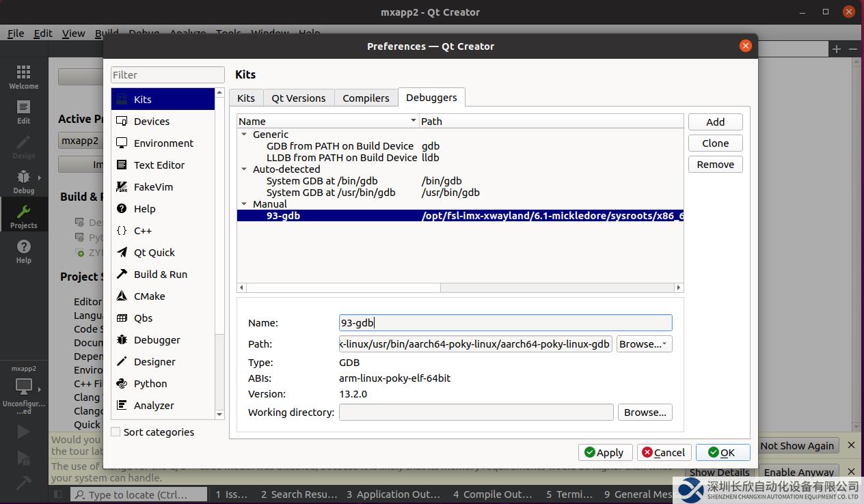Clone the selected debugger
The width and height of the screenshot is (864, 504).
(x=715, y=143)
